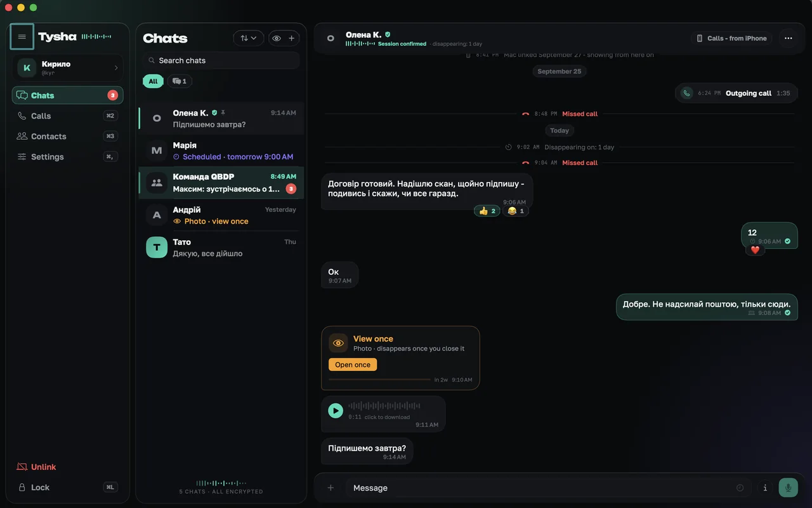Screen dimensions: 812x508
Task: Click the info icon in composer
Action: [765, 488]
